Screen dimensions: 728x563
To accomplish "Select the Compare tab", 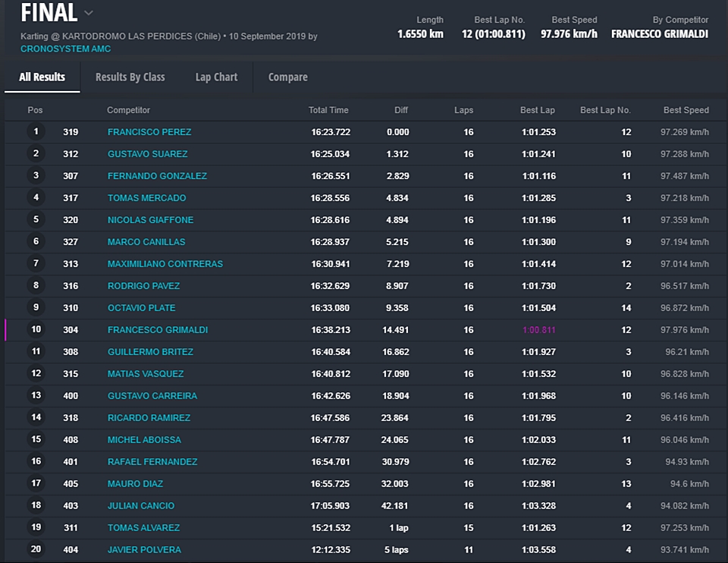I will coord(287,77).
